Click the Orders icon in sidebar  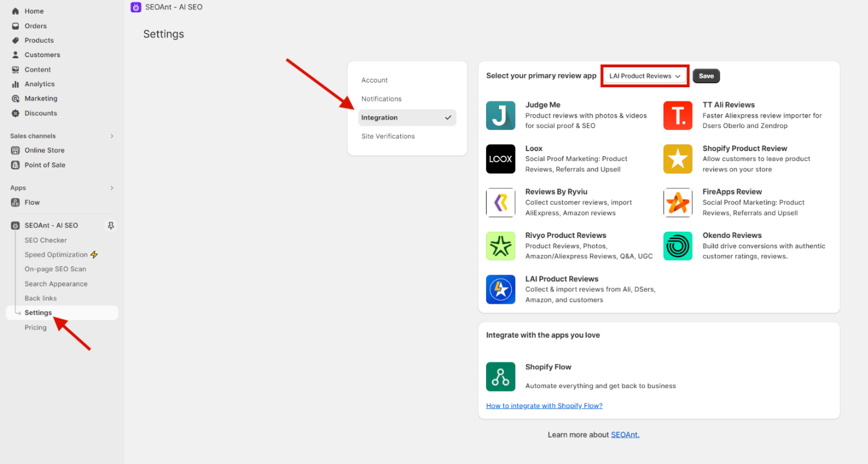click(x=15, y=26)
